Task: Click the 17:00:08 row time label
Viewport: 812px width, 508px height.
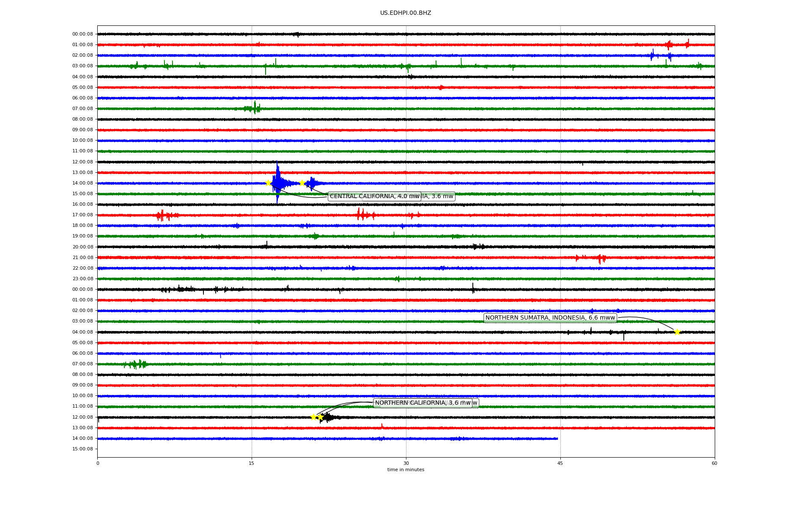Action: pyautogui.click(x=82, y=215)
